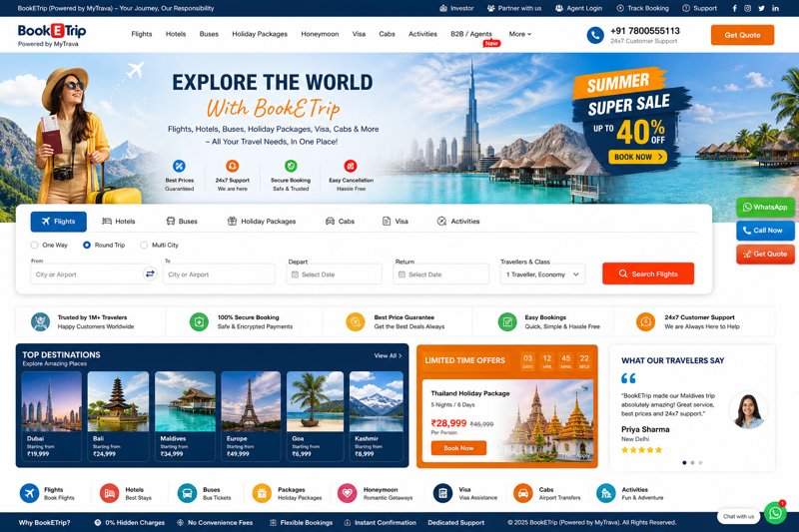Click the Honeymoon heart icon in the category row

[347, 493]
